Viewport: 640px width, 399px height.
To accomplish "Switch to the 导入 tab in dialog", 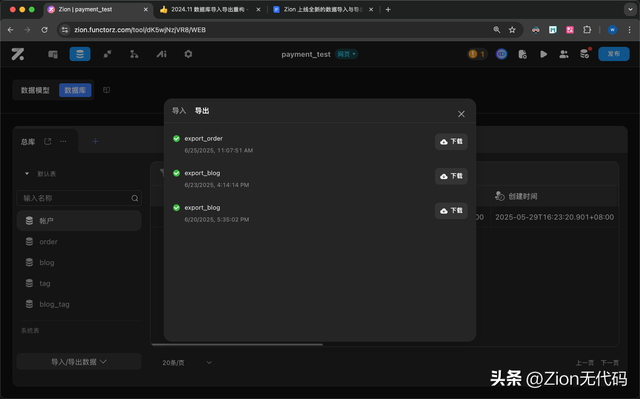I will pos(179,111).
